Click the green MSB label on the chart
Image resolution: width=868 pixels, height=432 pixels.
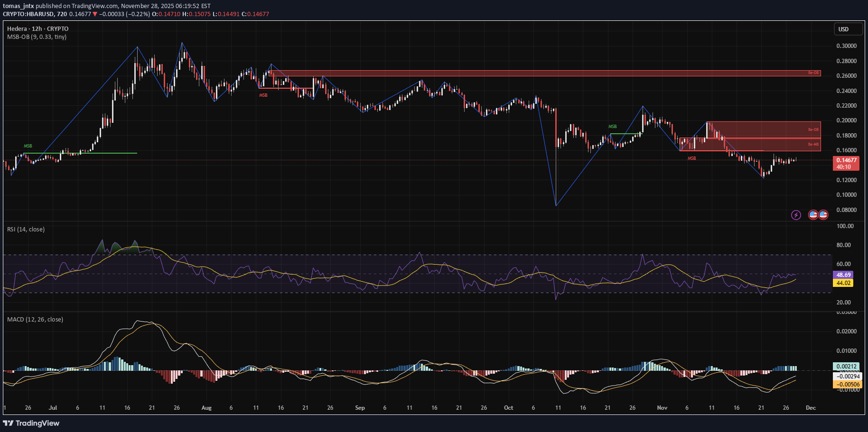27,146
